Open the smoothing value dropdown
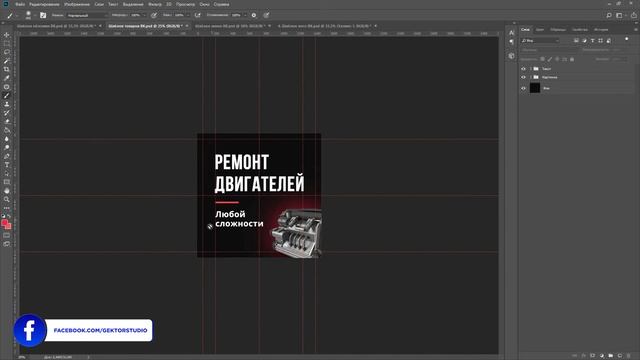This screenshot has width=640, height=360. [x=245, y=15]
